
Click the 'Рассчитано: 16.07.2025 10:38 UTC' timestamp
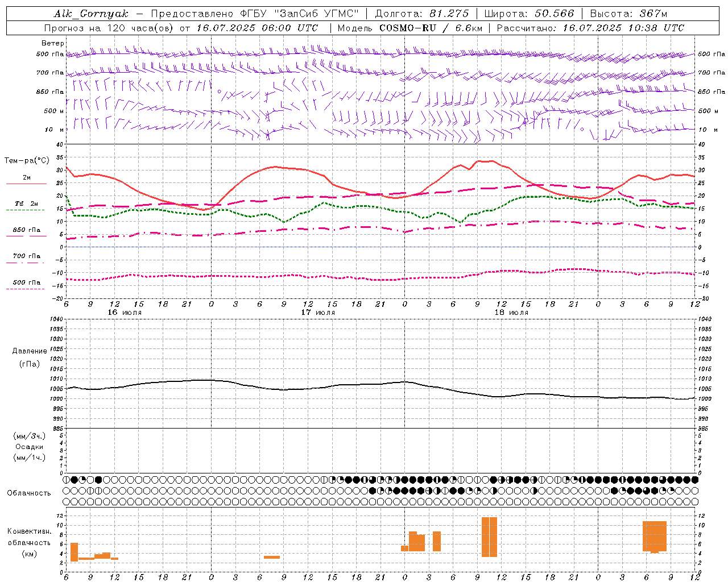(x=590, y=28)
